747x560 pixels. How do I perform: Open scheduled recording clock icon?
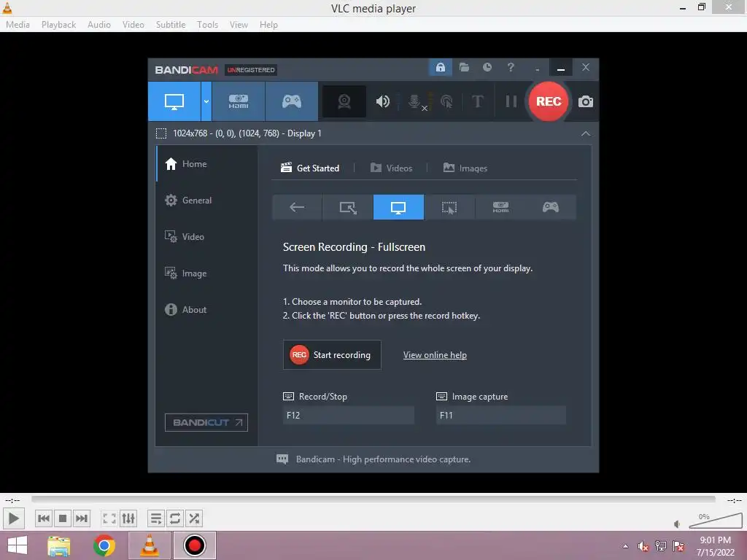tap(487, 67)
